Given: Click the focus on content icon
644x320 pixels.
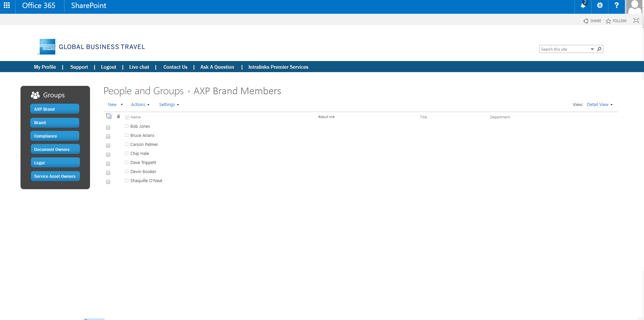Looking at the screenshot, I should [636, 21].
